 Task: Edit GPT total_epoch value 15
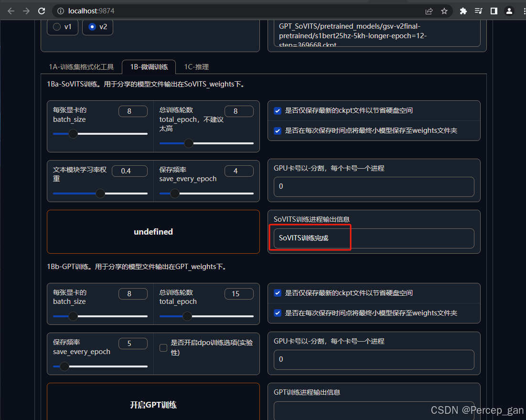pos(239,294)
